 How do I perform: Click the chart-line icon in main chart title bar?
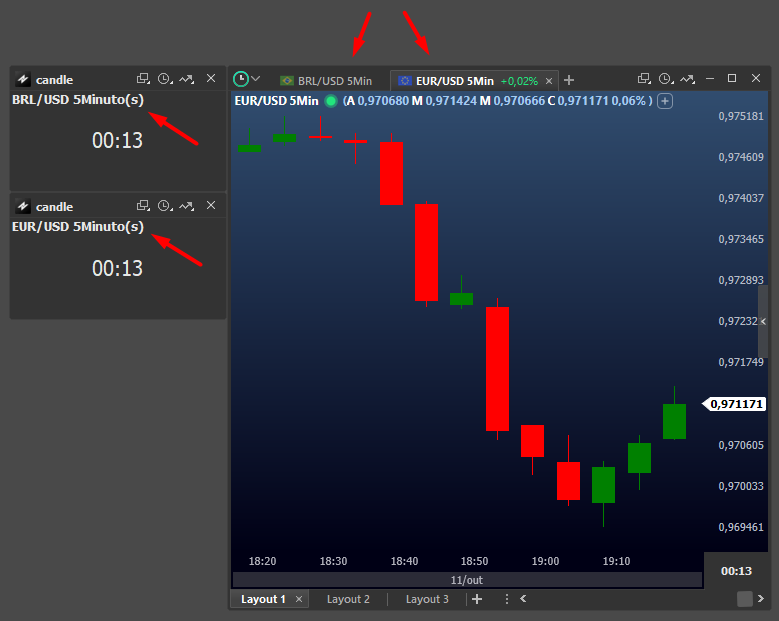[688, 79]
